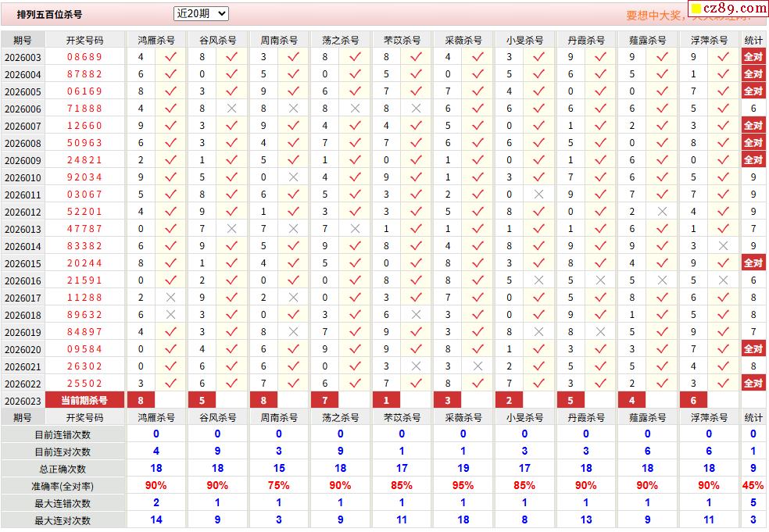Click the 排列五百位杀号 page title
The width and height of the screenshot is (769, 532).
49,14
